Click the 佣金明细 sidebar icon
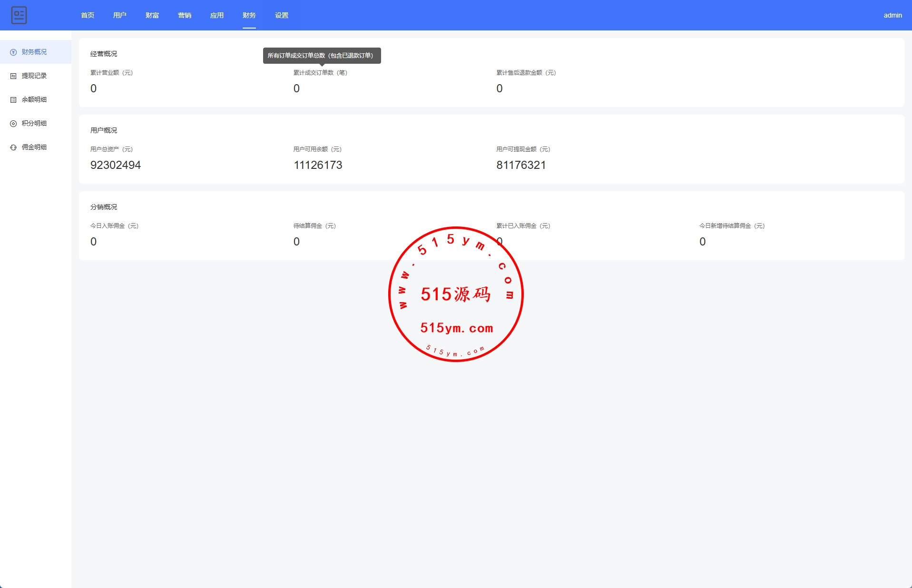The width and height of the screenshot is (912, 588). click(13, 147)
